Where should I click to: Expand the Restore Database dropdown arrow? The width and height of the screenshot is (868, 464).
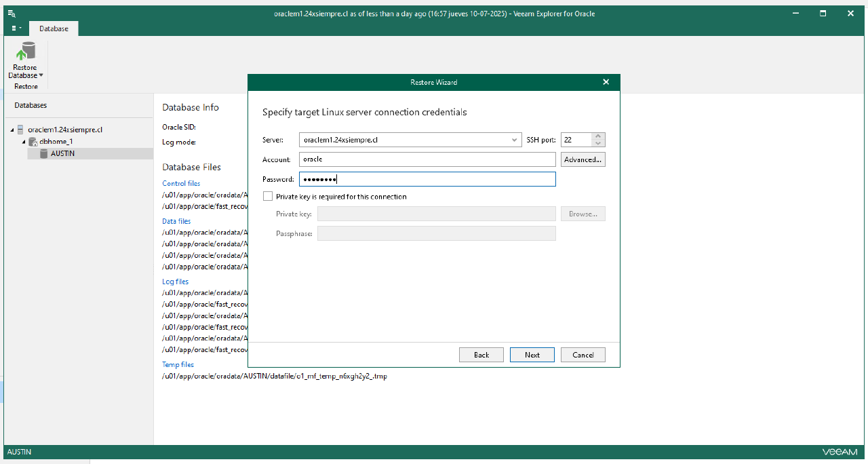[x=41, y=76]
